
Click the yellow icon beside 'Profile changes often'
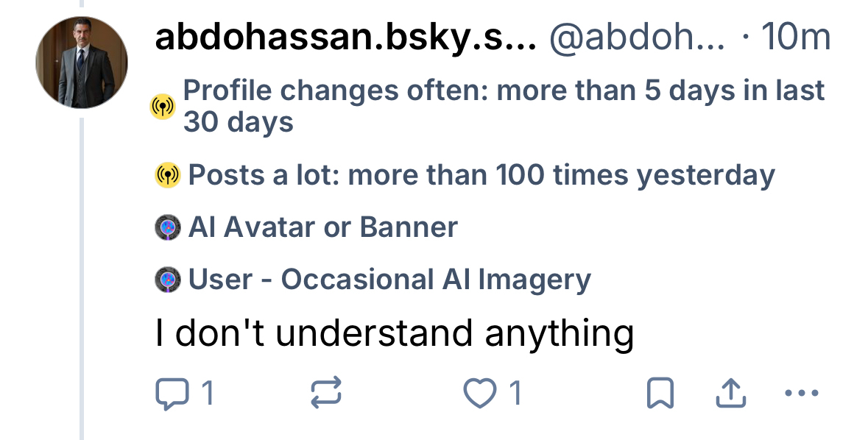163,107
